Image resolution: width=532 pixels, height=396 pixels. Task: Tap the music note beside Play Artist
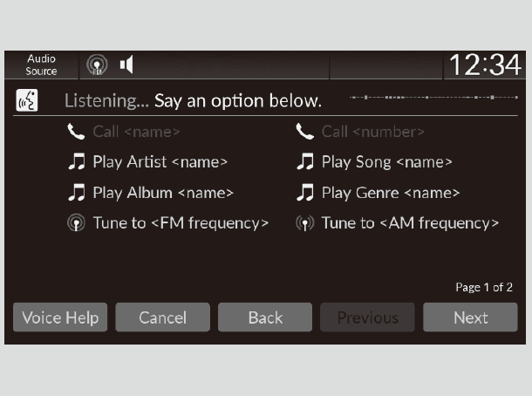(77, 162)
